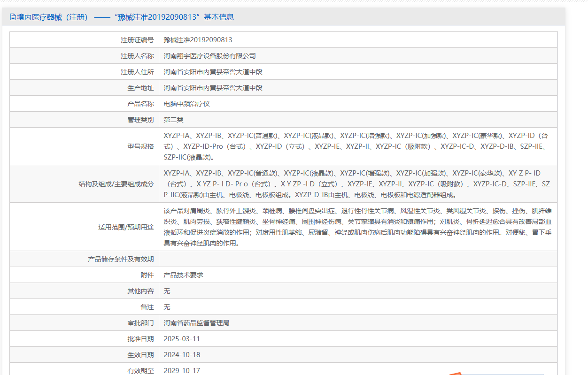Select company name 河南翔宇医疗设备股份有限公司

pos(209,56)
